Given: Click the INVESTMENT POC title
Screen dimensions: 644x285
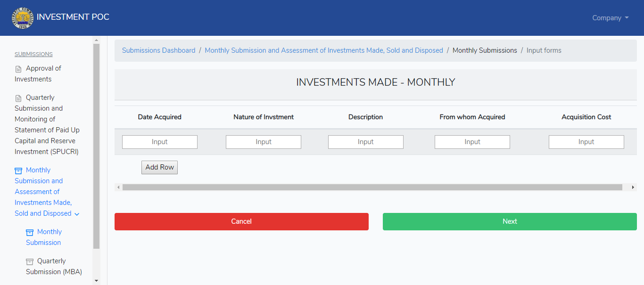Looking at the screenshot, I should tap(73, 17).
